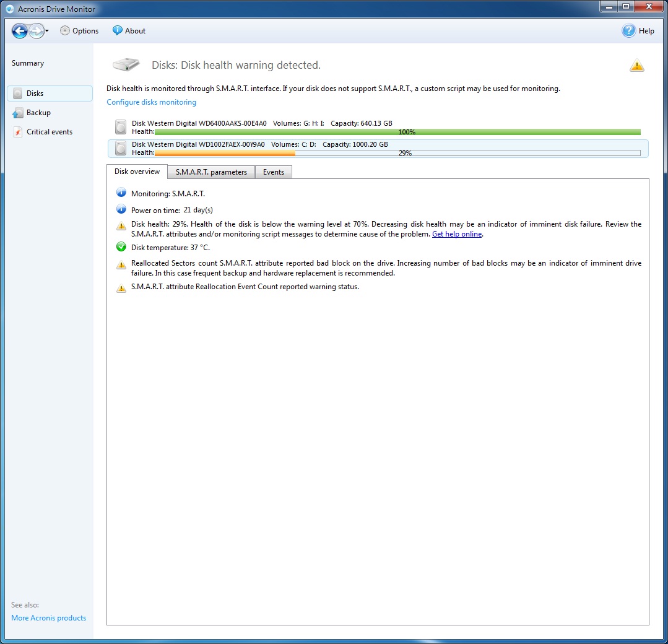Click the Options gear icon
668x644 pixels.
65,31
